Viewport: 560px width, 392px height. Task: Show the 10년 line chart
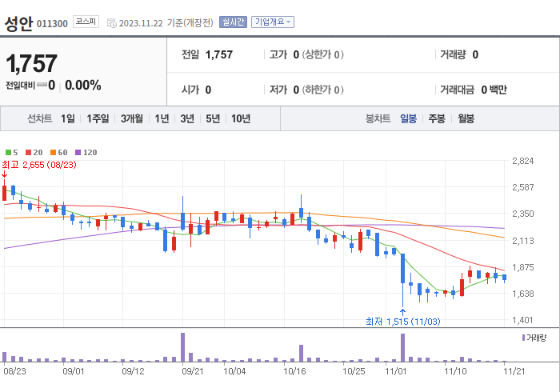coord(241,118)
